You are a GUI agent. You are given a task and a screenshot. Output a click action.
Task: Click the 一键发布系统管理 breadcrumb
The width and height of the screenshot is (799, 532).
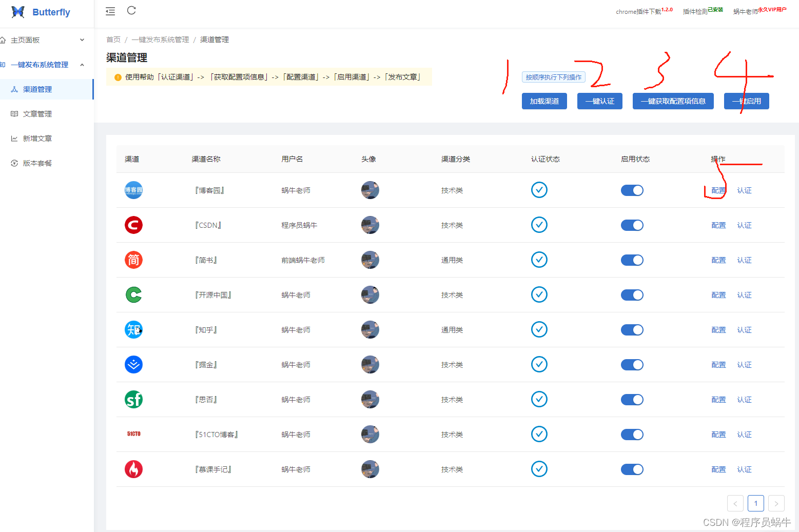point(160,40)
